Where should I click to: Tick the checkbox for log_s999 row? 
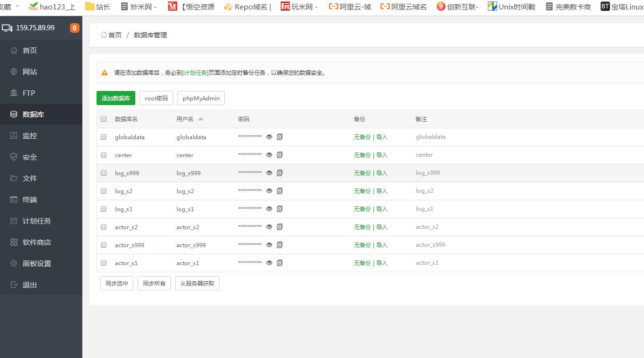[x=104, y=173]
